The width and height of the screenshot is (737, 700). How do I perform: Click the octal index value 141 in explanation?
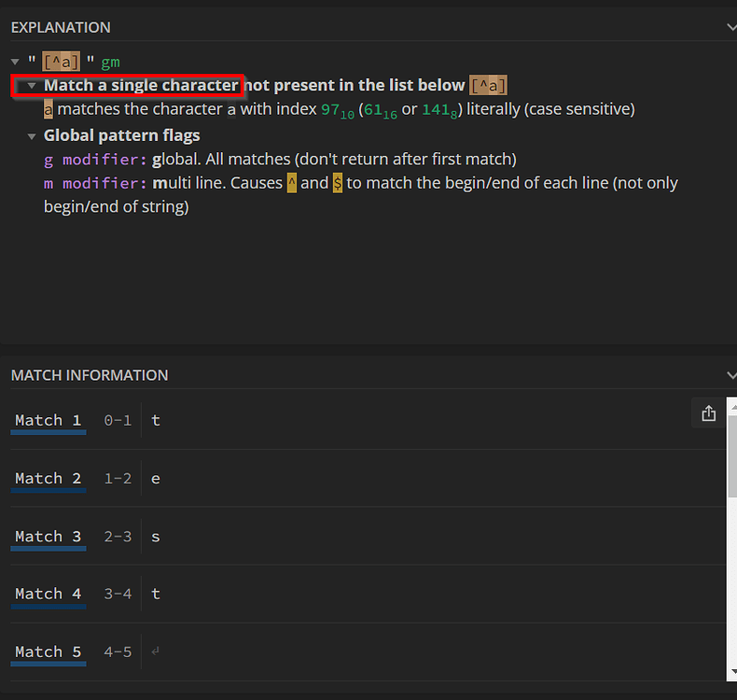point(436,109)
